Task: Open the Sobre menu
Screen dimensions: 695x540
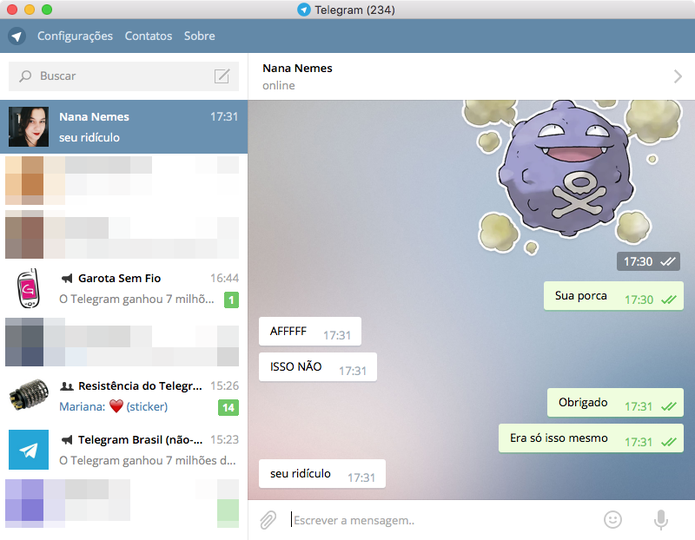Action: point(199,36)
